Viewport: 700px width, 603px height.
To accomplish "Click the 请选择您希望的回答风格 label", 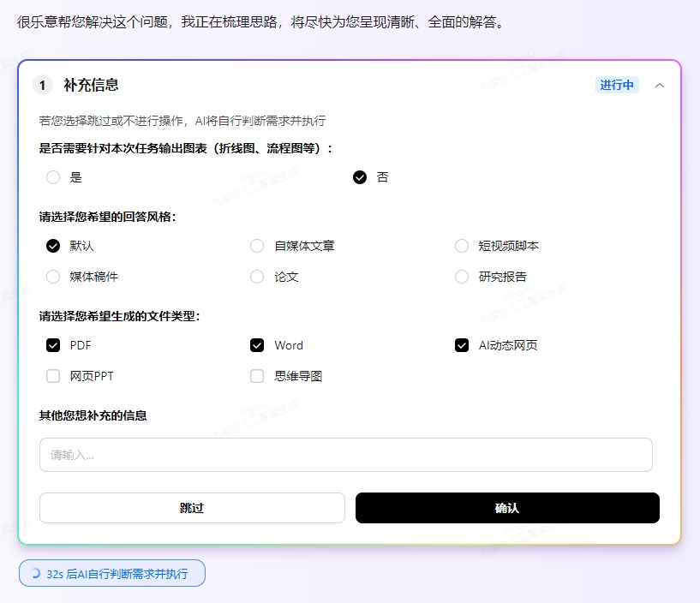I will click(x=107, y=217).
